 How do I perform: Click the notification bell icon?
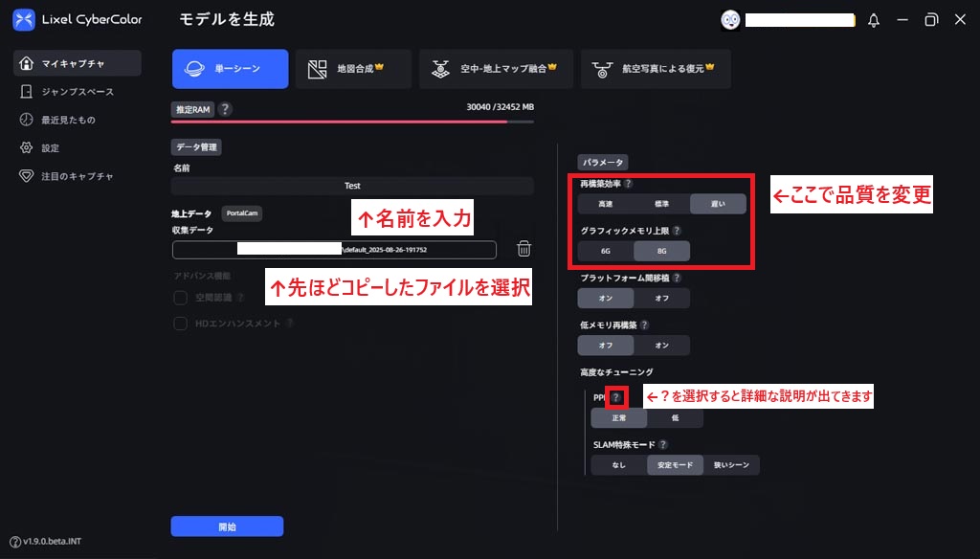[x=873, y=20]
